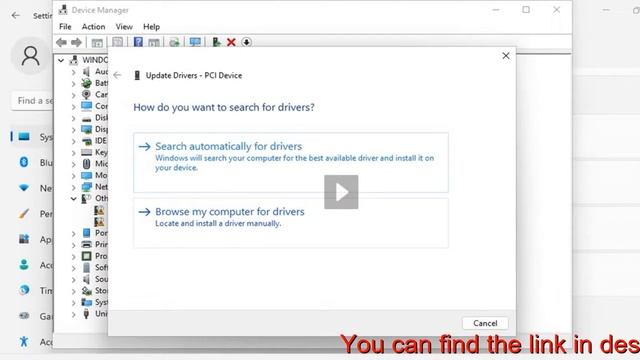Choose Search automatically for drivers
The width and height of the screenshot is (640, 360).
point(291,162)
